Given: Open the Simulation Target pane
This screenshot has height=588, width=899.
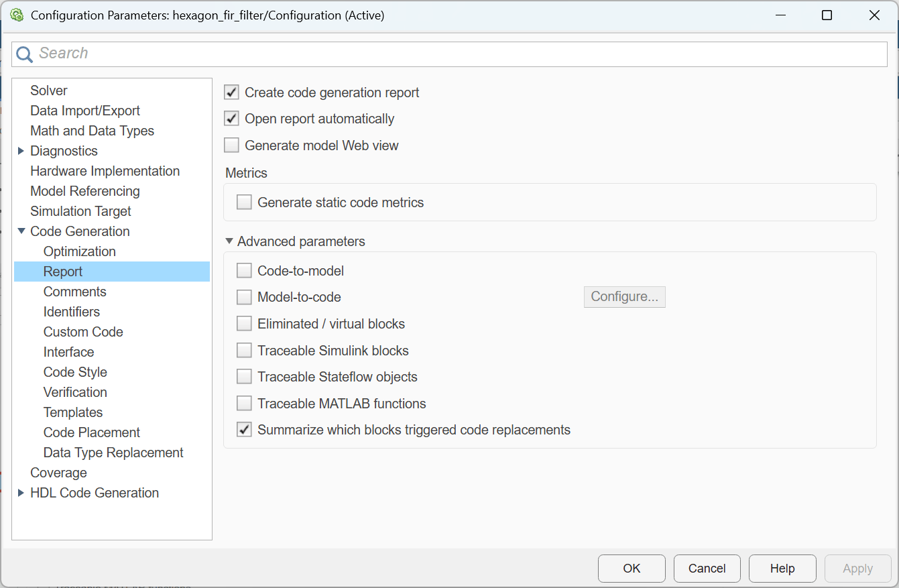Looking at the screenshot, I should (x=80, y=211).
